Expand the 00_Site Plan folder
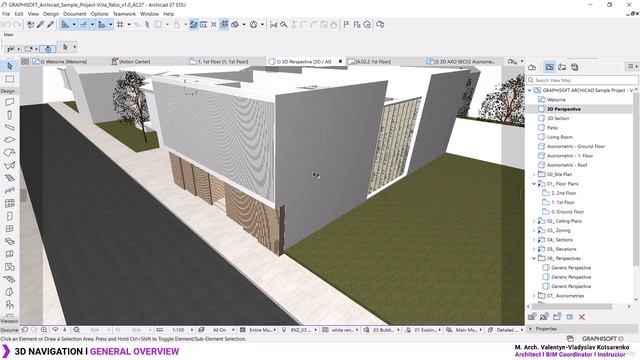 [x=534, y=175]
